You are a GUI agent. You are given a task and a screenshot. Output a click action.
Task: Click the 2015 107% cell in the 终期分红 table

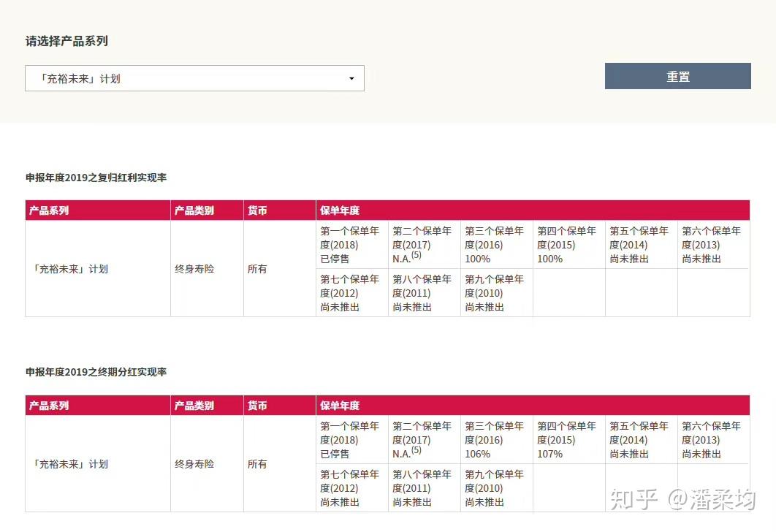(x=568, y=439)
